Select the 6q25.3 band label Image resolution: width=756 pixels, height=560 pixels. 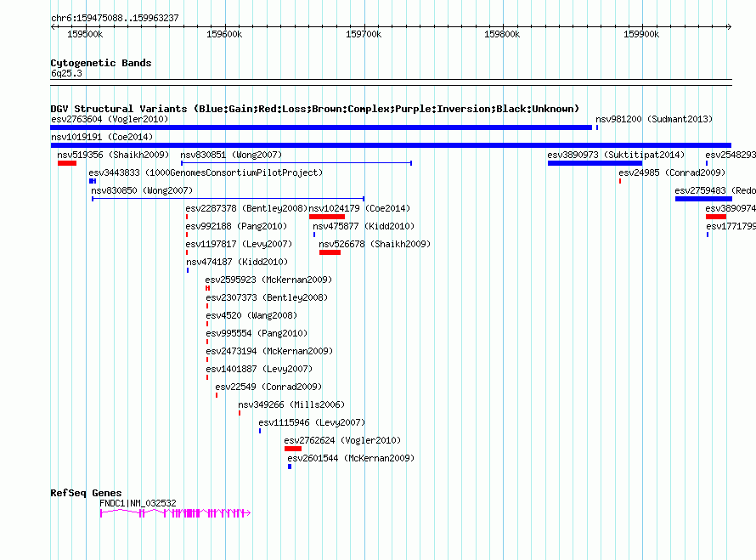click(66, 73)
